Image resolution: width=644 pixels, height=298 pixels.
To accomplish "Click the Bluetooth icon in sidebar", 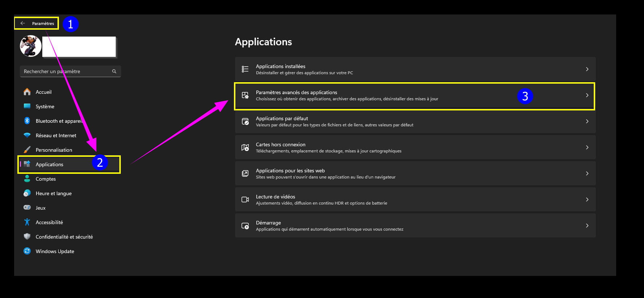I will coord(27,121).
